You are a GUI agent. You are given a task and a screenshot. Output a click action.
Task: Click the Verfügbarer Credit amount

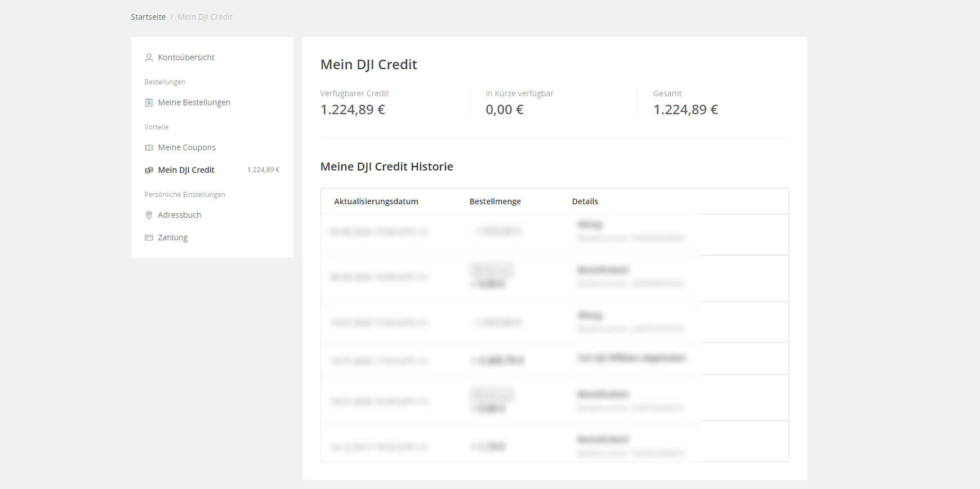point(353,110)
